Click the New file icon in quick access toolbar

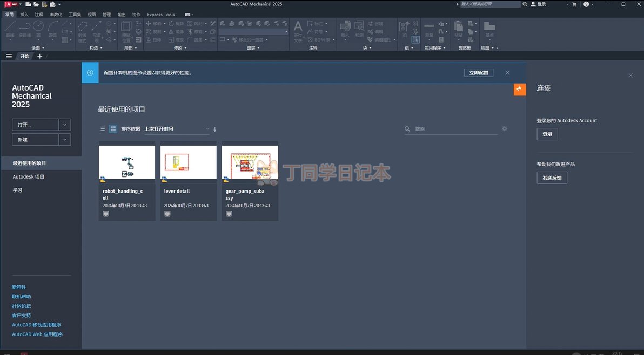[x=28, y=4]
